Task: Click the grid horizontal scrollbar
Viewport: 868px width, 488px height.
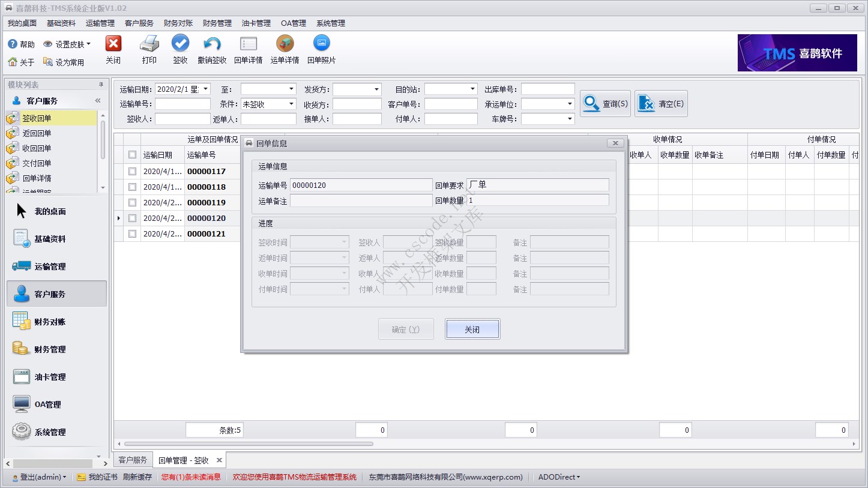Action: click(x=249, y=444)
